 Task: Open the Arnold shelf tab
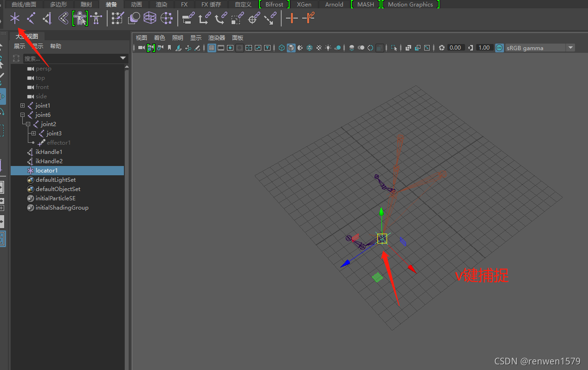pos(334,5)
